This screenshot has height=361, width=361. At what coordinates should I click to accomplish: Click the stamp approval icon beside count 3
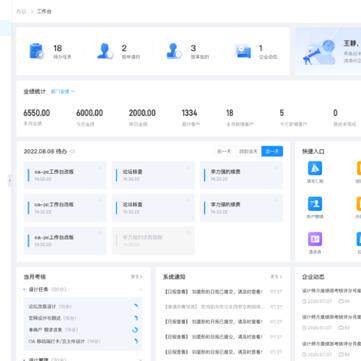pos(174,51)
